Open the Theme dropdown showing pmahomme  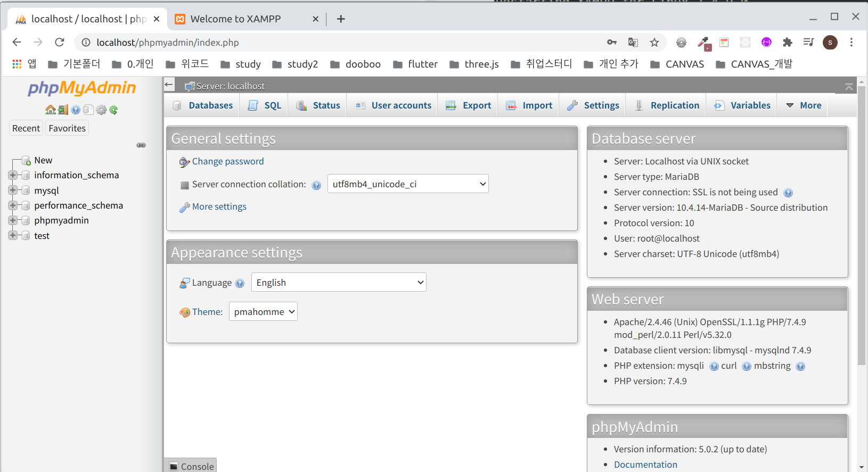263,312
